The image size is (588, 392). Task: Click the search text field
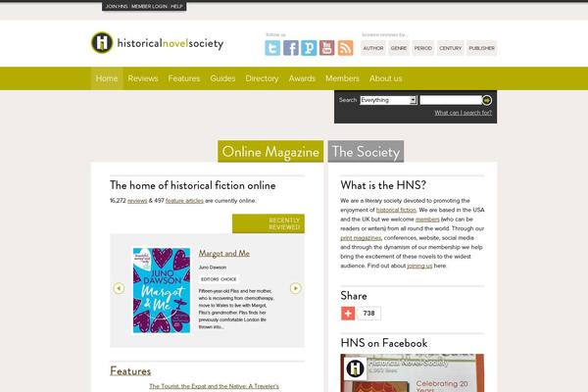click(x=451, y=100)
